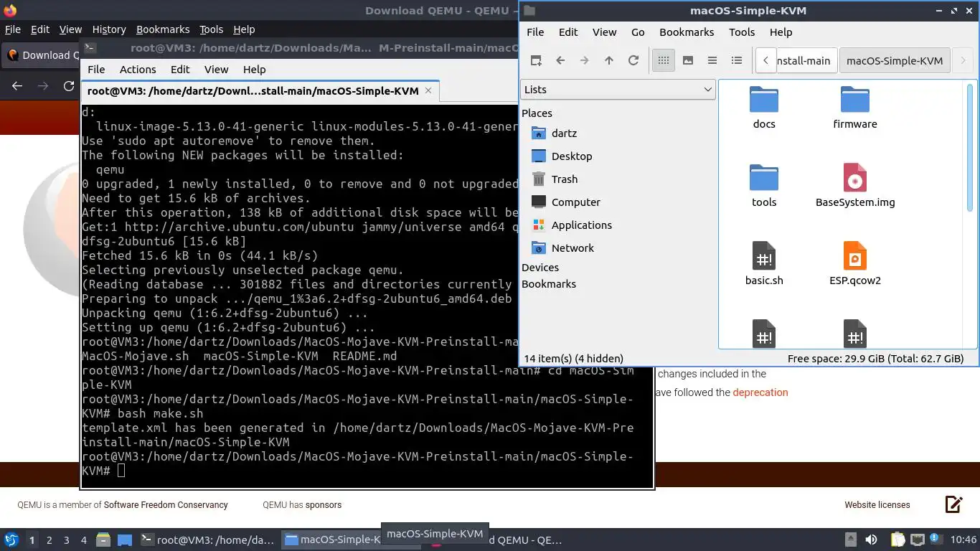Open the file manager Bookmarks menu
This screenshot has width=980, height=551.
coord(687,32)
